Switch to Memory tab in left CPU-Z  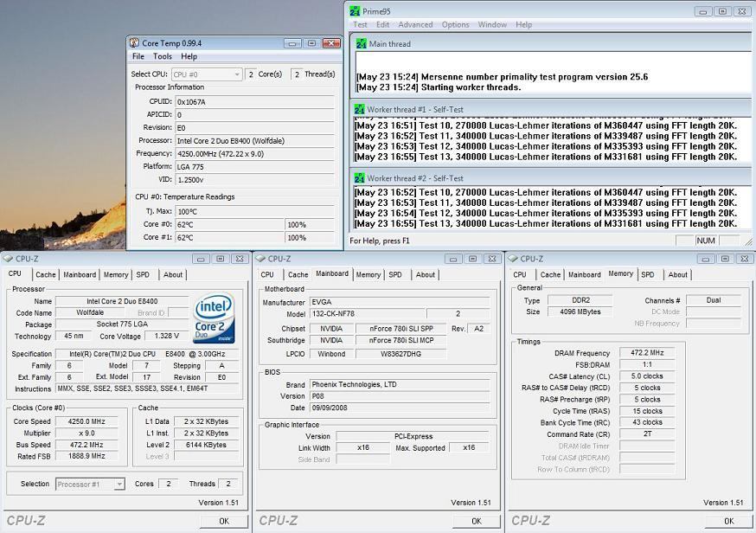point(116,274)
